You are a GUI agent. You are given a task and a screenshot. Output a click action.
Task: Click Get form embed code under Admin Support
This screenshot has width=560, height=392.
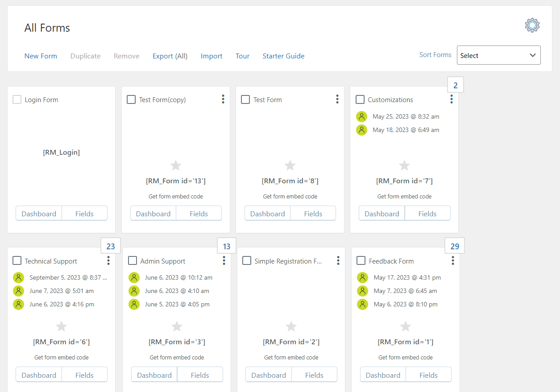tap(177, 357)
